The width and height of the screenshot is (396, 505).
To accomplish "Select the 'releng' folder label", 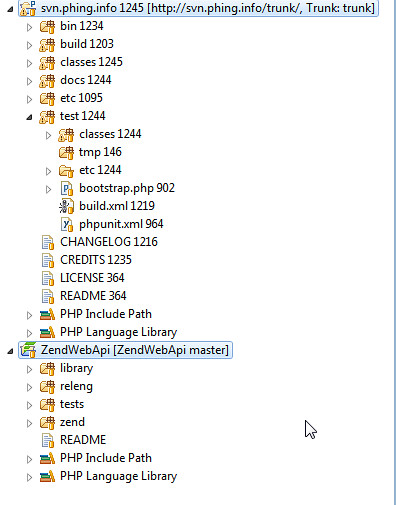I will pos(76,387).
